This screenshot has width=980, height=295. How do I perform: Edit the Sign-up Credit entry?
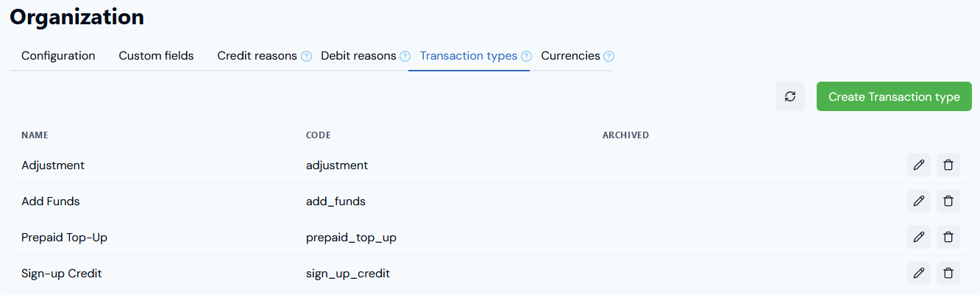[x=918, y=273]
